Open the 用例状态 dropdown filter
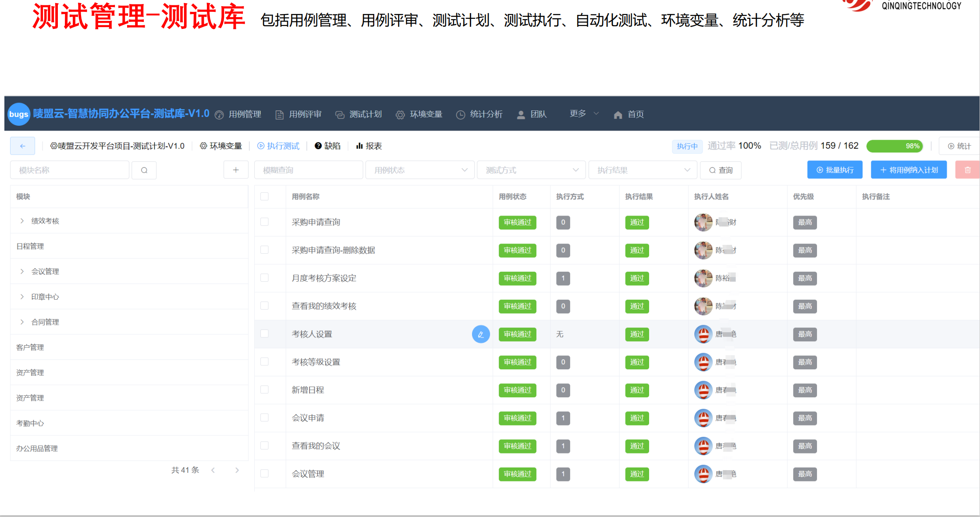 click(420, 170)
